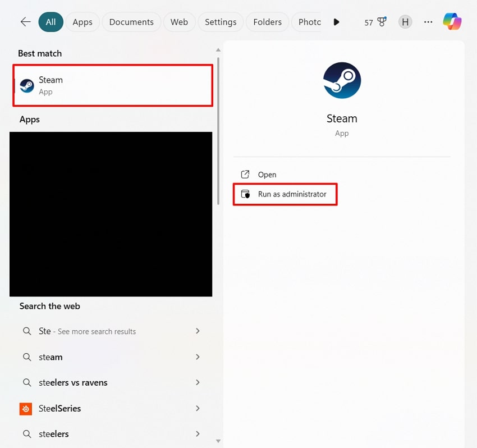Click the Run as administrator shield icon

[245, 194]
